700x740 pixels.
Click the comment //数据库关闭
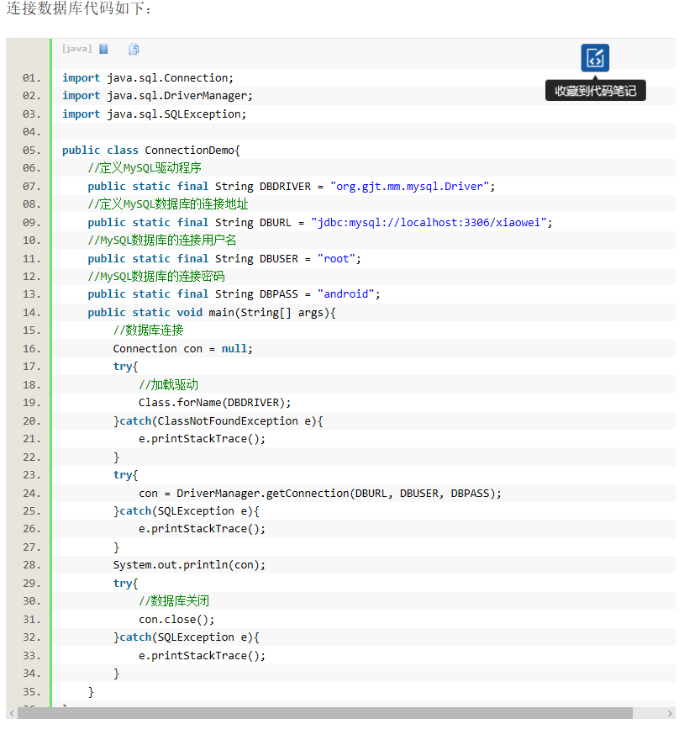pyautogui.click(x=174, y=601)
